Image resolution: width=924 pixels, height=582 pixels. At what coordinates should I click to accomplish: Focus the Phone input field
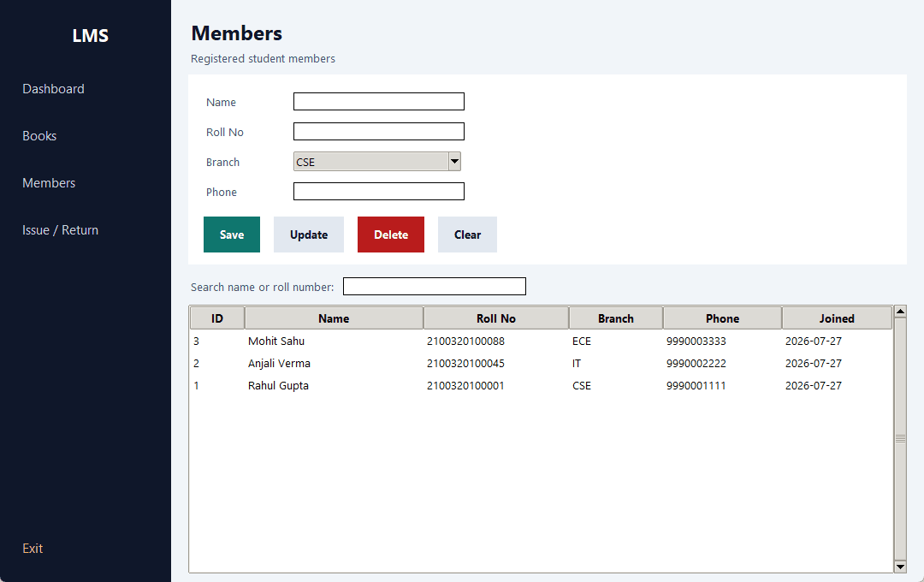[x=379, y=192]
